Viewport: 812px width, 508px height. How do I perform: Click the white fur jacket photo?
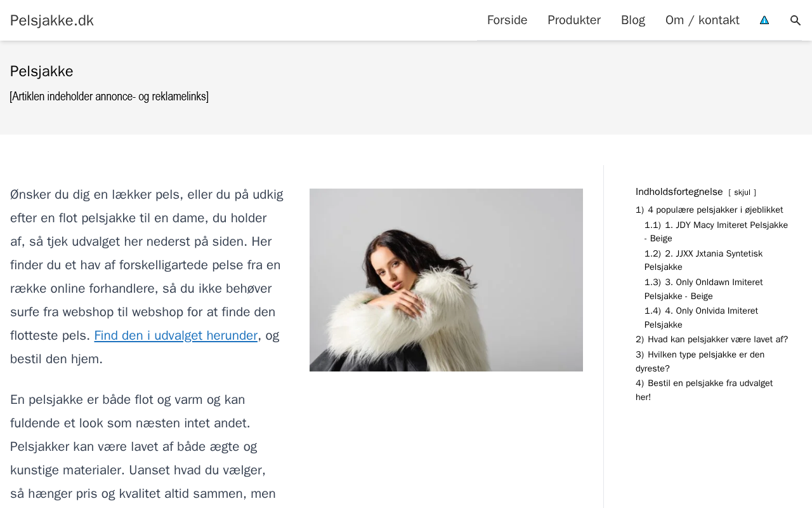(446, 280)
